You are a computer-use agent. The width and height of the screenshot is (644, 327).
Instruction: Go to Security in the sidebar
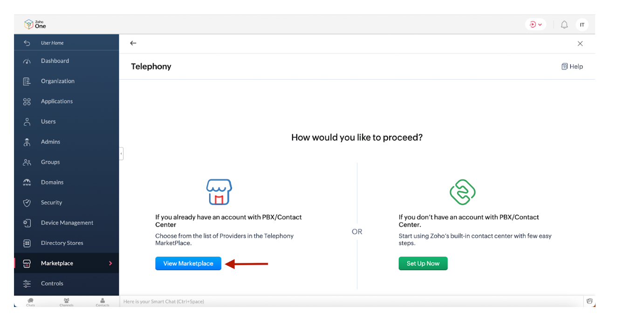[x=67, y=203]
